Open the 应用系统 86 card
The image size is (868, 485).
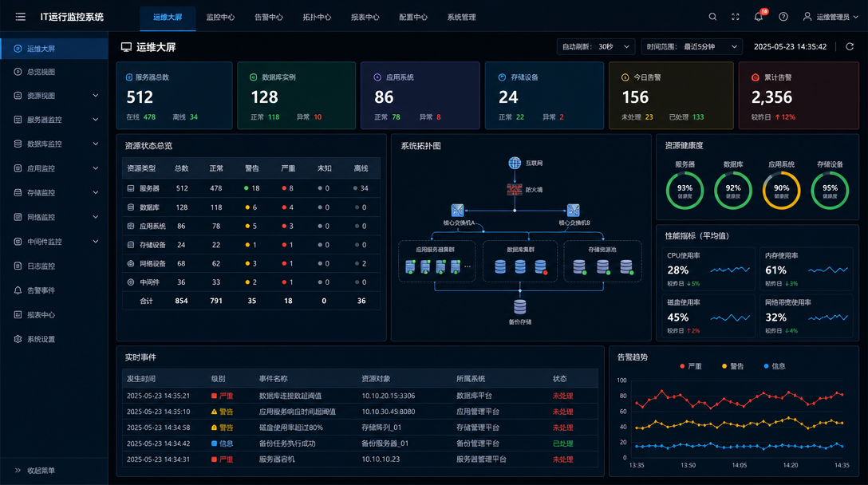tap(420, 96)
